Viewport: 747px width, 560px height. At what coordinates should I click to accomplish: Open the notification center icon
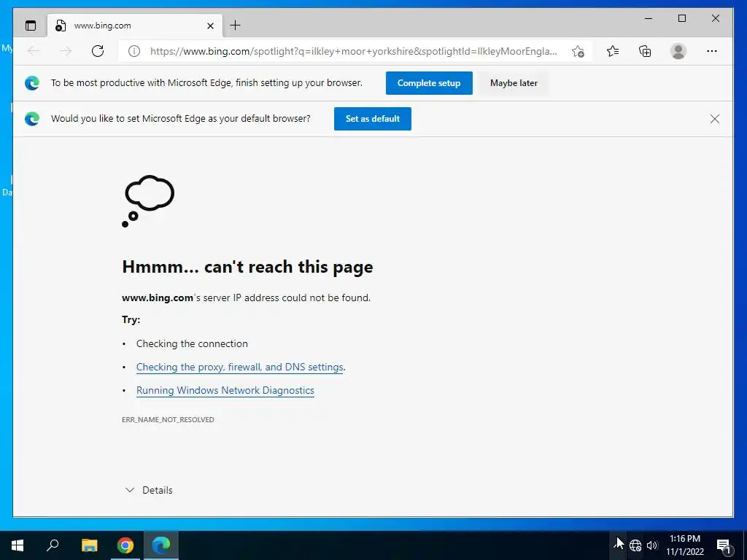click(724, 545)
